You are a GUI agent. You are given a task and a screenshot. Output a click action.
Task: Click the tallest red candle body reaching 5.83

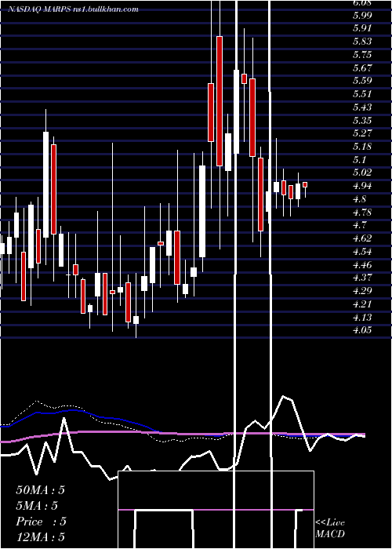coord(220,101)
